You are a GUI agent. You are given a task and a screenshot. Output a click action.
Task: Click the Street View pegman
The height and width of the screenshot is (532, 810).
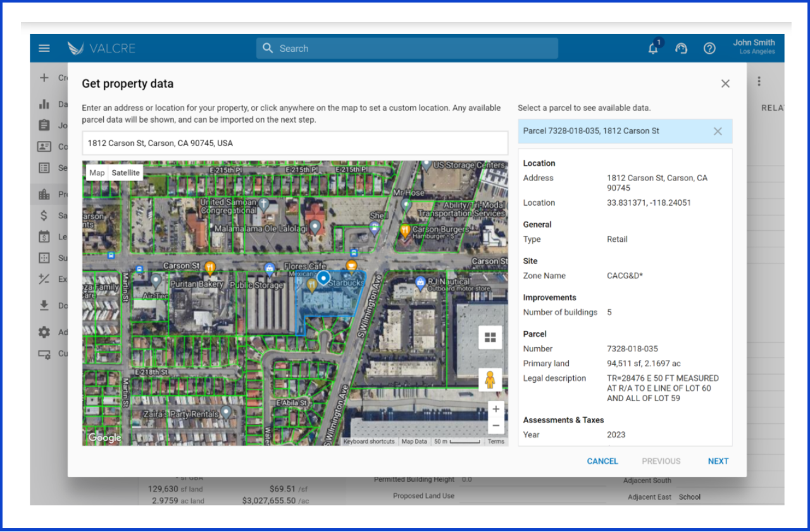pyautogui.click(x=490, y=380)
